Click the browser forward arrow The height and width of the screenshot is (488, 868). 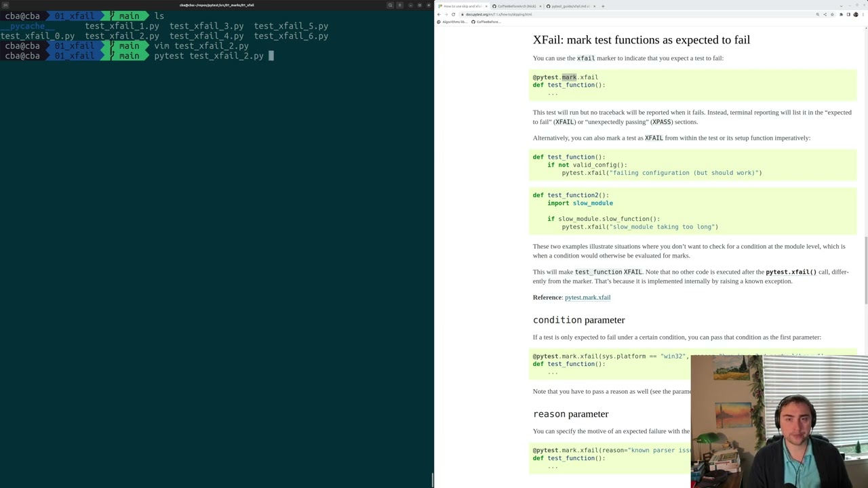click(x=446, y=14)
